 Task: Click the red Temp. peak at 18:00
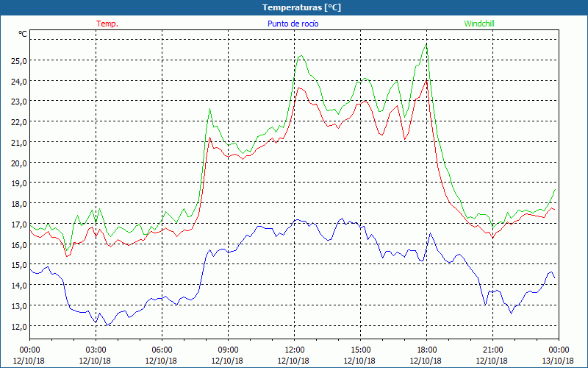426,80
